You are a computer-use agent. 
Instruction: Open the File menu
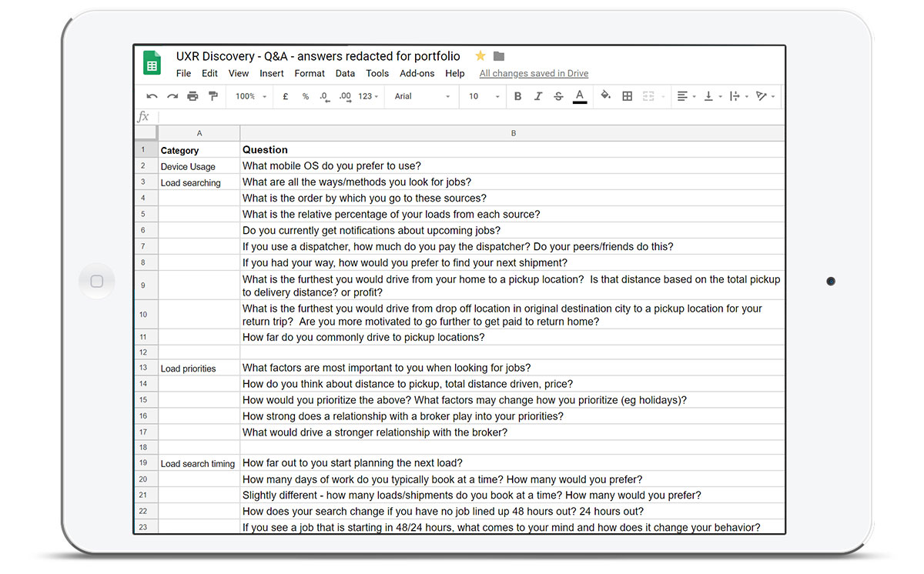coord(183,74)
